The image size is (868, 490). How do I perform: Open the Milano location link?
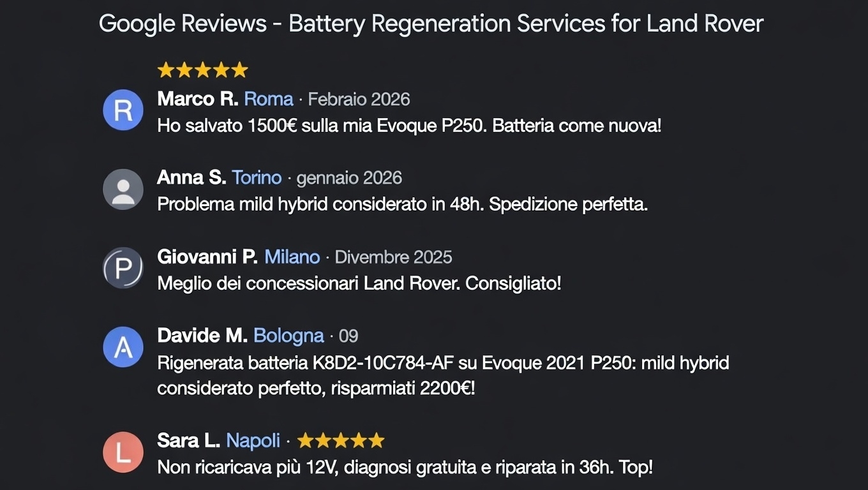(x=292, y=256)
